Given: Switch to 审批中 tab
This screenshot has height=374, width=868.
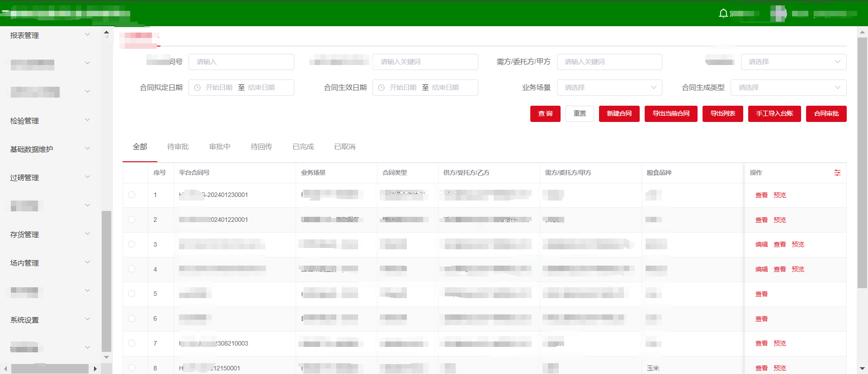Looking at the screenshot, I should pyautogui.click(x=220, y=147).
